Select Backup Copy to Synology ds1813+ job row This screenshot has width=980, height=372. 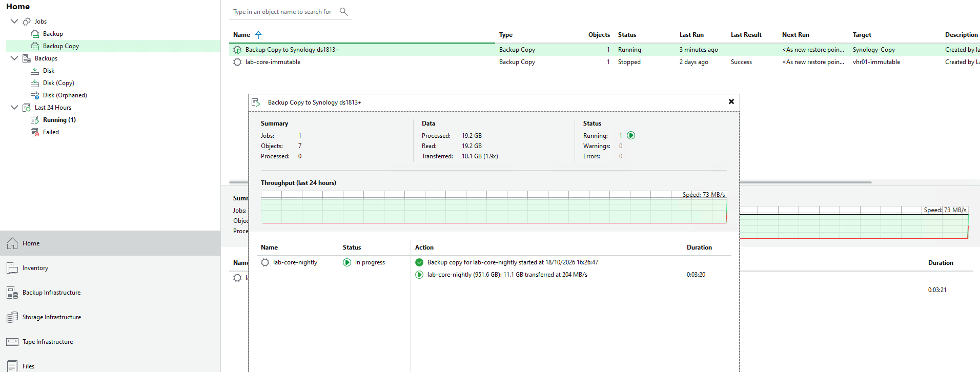pyautogui.click(x=604, y=50)
